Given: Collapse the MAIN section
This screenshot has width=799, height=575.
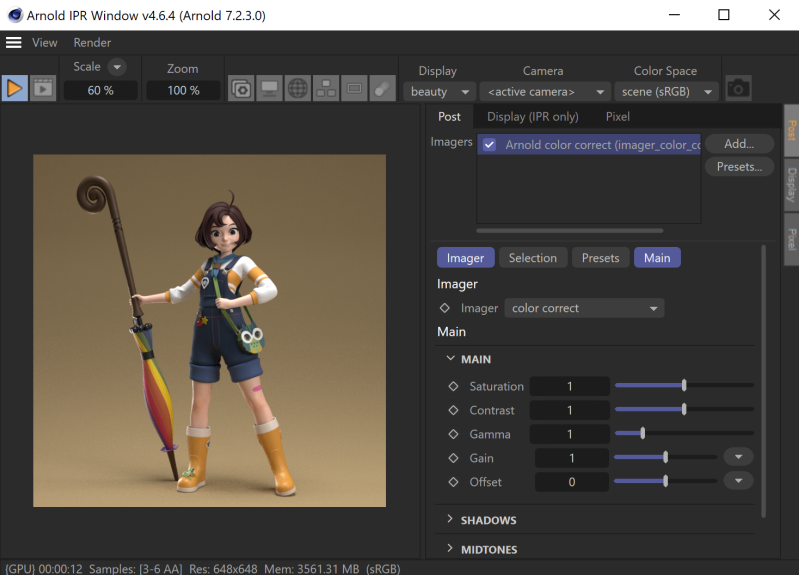Looking at the screenshot, I should click(x=450, y=359).
